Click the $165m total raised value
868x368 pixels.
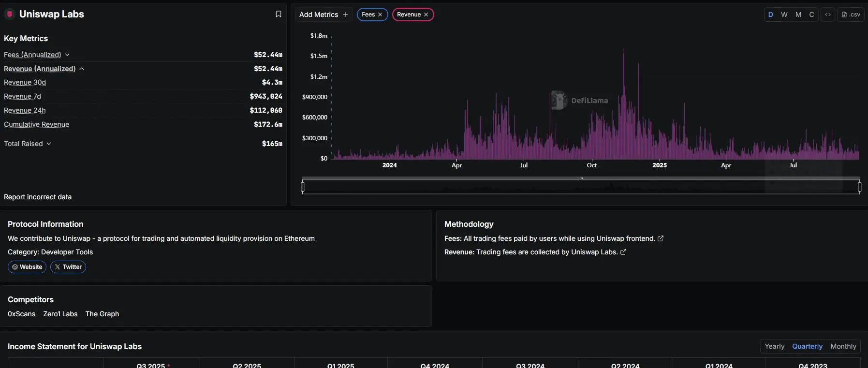coord(272,144)
